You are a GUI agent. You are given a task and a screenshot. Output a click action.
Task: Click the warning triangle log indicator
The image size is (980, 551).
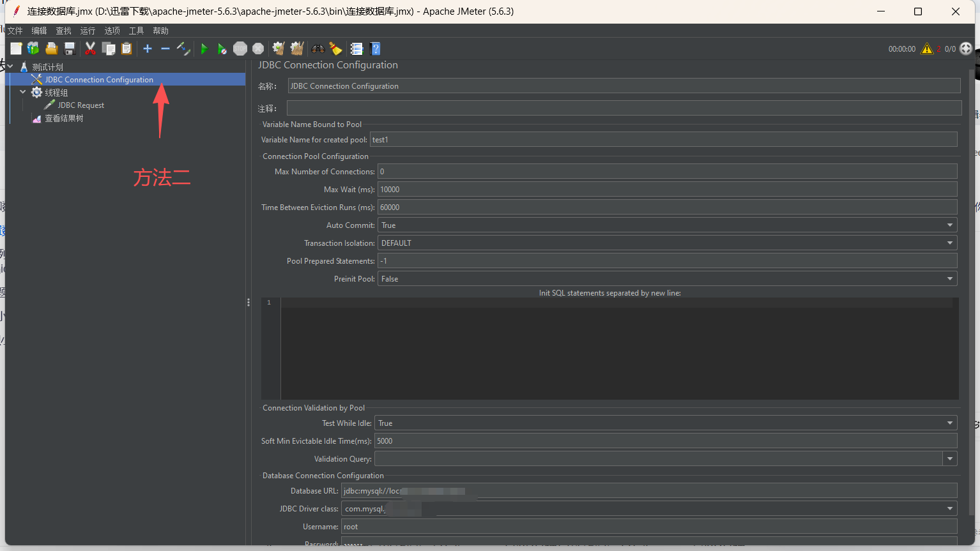pyautogui.click(x=927, y=49)
